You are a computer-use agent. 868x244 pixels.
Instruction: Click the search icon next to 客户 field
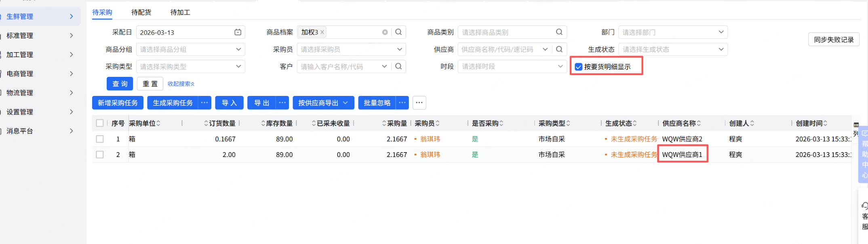(x=398, y=66)
